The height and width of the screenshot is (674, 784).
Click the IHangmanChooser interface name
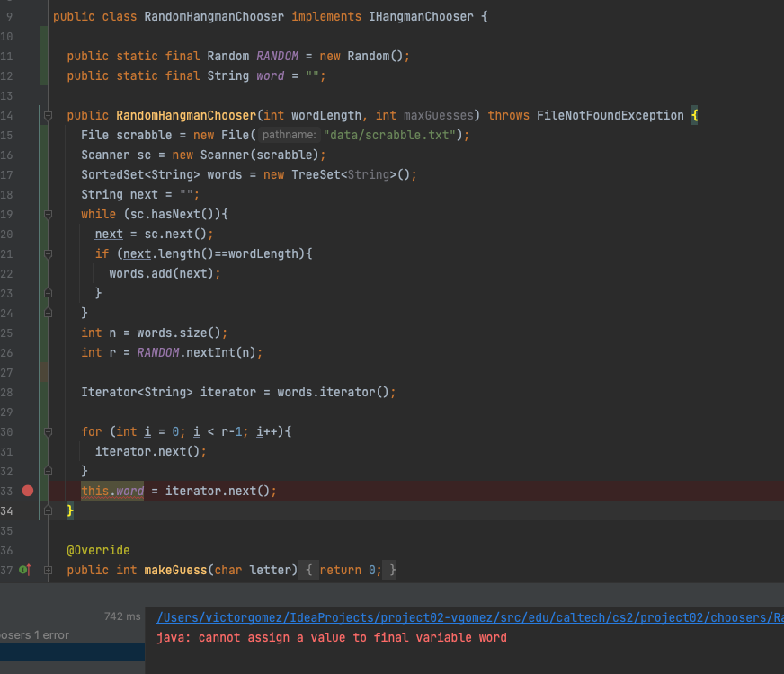(421, 17)
